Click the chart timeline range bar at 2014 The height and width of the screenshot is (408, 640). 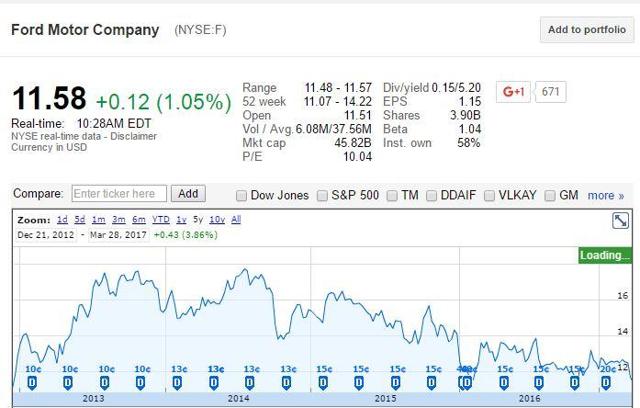pos(238,399)
